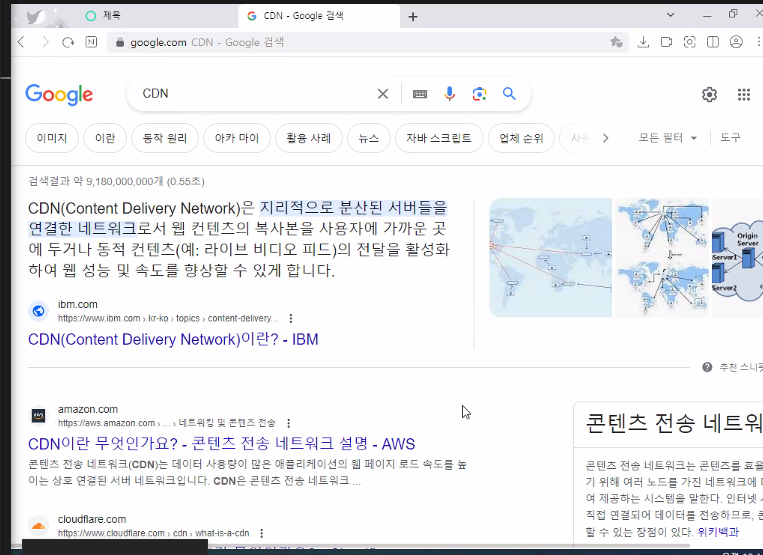
Task: Open CDN이란 무엇인가요? AWS result link
Action: [221, 444]
